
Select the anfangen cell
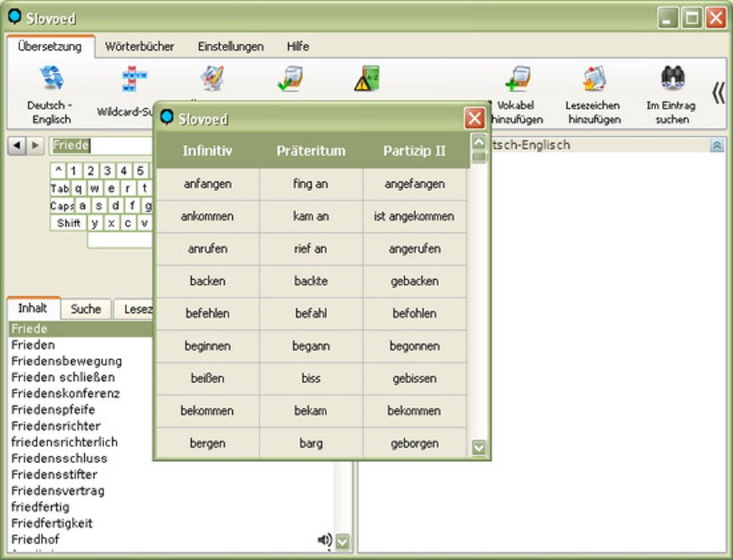pos(207,184)
